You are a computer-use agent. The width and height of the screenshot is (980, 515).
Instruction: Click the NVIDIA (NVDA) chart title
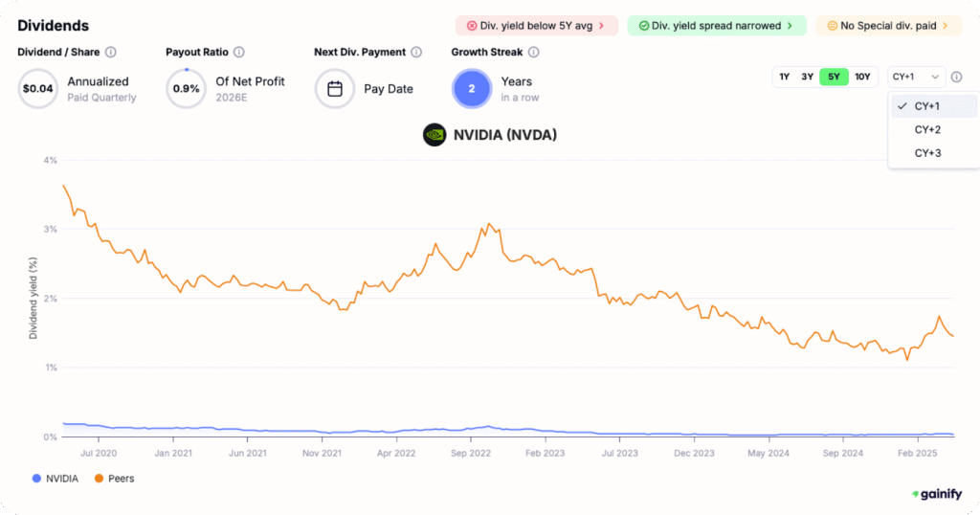click(505, 135)
